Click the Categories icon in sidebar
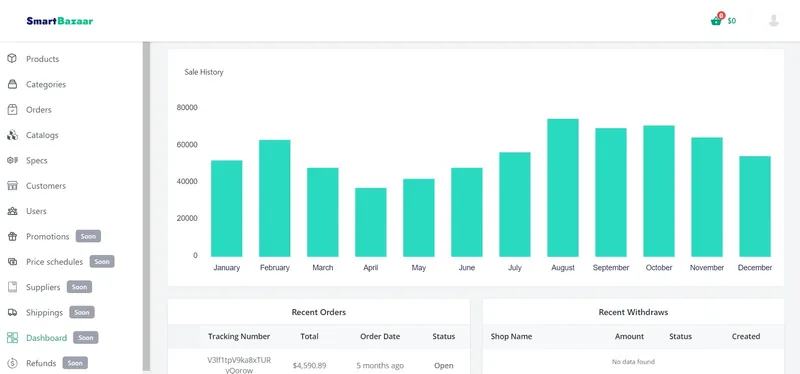 [x=12, y=84]
